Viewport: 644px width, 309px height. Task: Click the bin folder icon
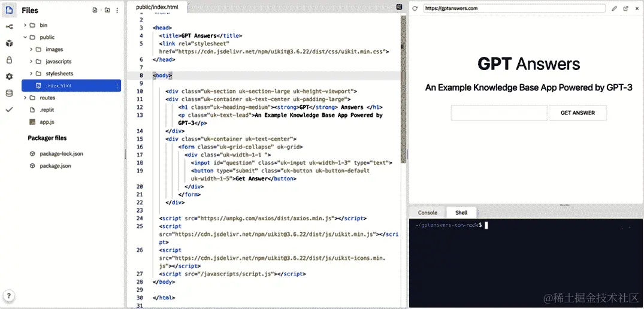tap(32, 25)
